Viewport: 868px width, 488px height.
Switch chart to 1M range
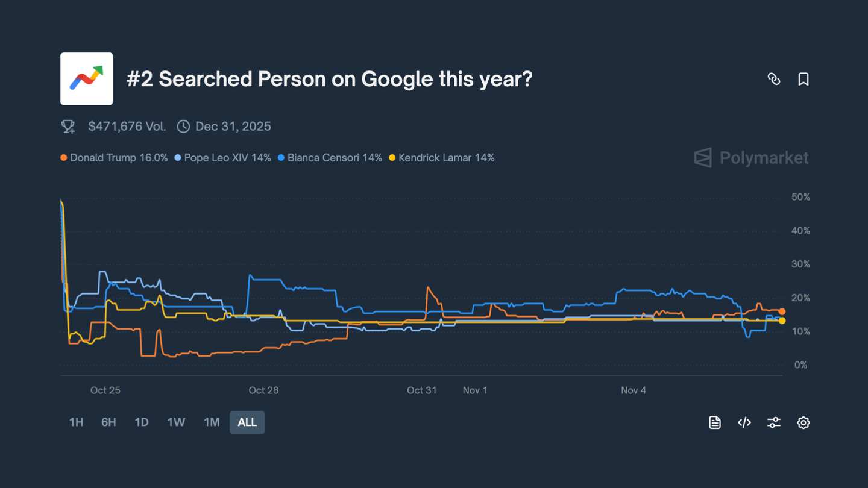(212, 422)
